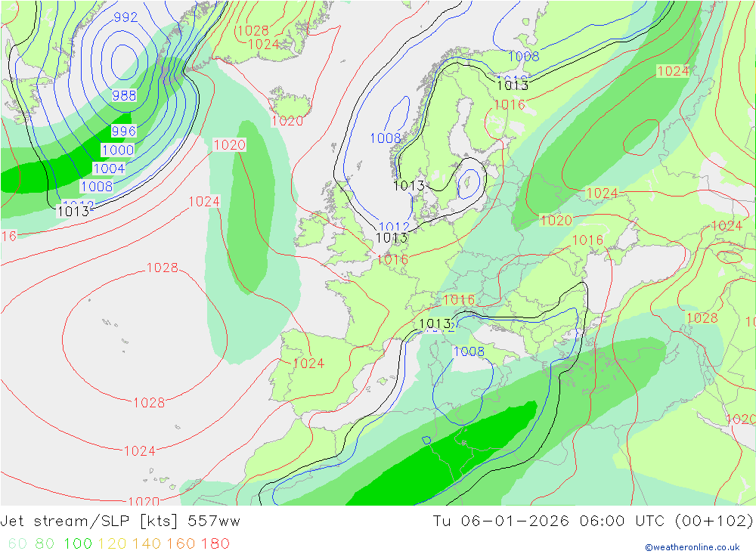Pick the 140 knots legend value
This screenshot has height=554, width=756.
tap(147, 543)
